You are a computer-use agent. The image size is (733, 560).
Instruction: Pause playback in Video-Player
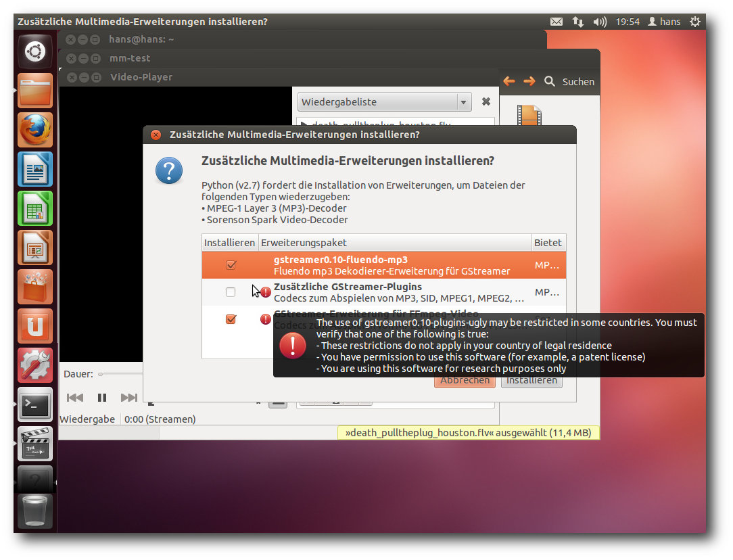(102, 398)
